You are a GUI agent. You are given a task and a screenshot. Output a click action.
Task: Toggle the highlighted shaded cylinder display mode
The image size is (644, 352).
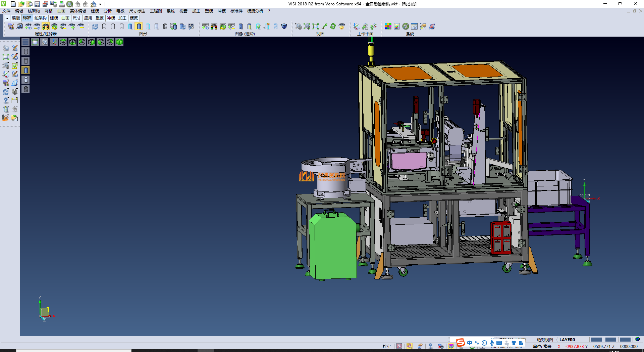click(x=139, y=27)
